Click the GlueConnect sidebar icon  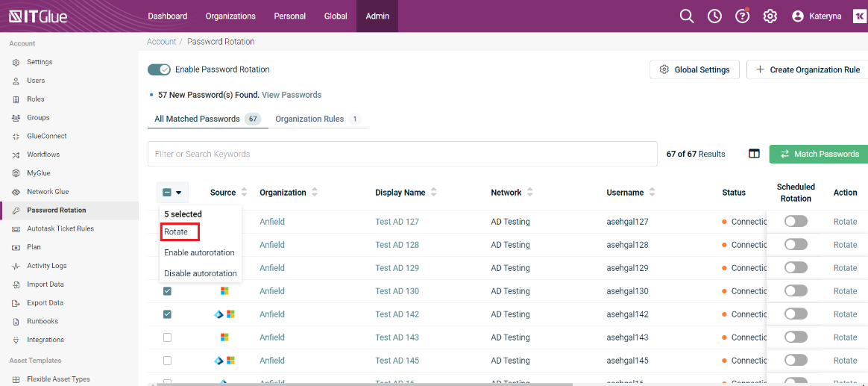16,136
